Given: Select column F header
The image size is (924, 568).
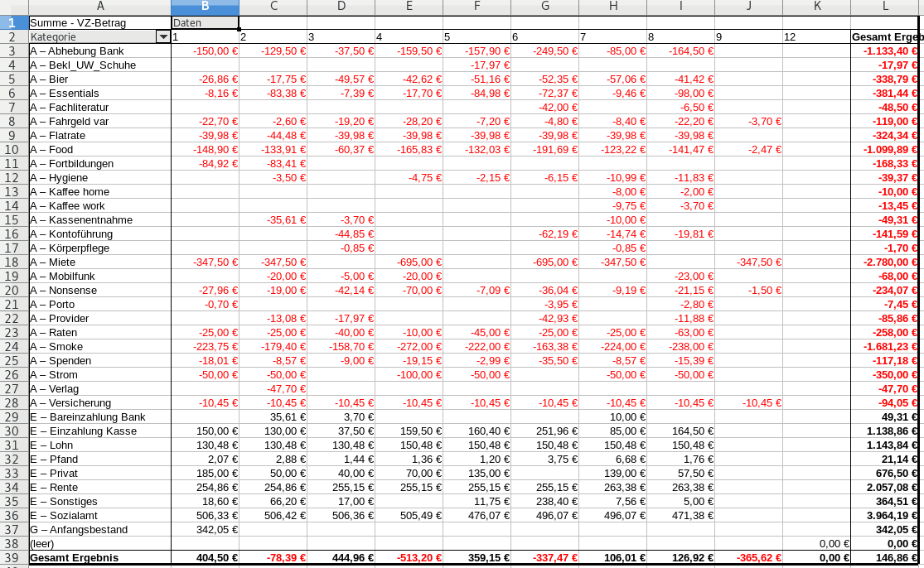Looking at the screenshot, I should point(477,7).
